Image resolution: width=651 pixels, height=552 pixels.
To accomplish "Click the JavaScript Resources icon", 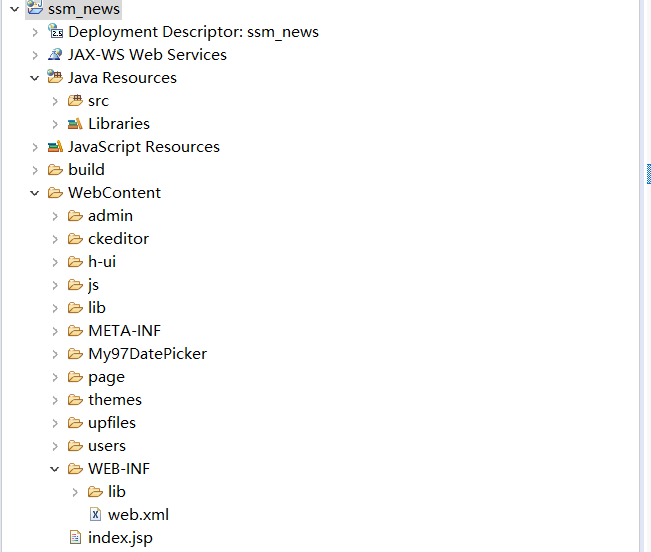I will click(x=55, y=147).
